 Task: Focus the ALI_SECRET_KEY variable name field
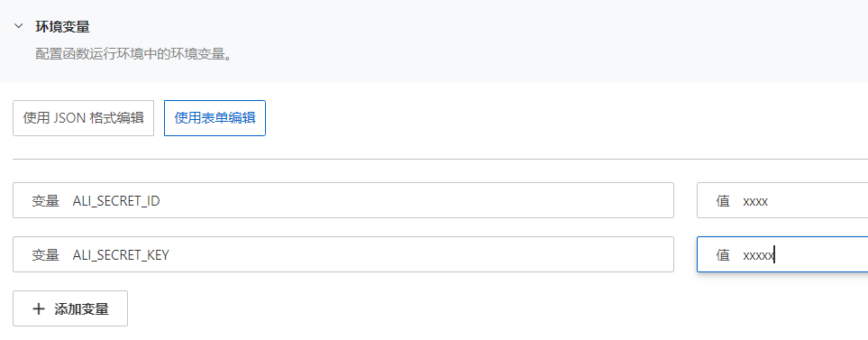coord(343,254)
